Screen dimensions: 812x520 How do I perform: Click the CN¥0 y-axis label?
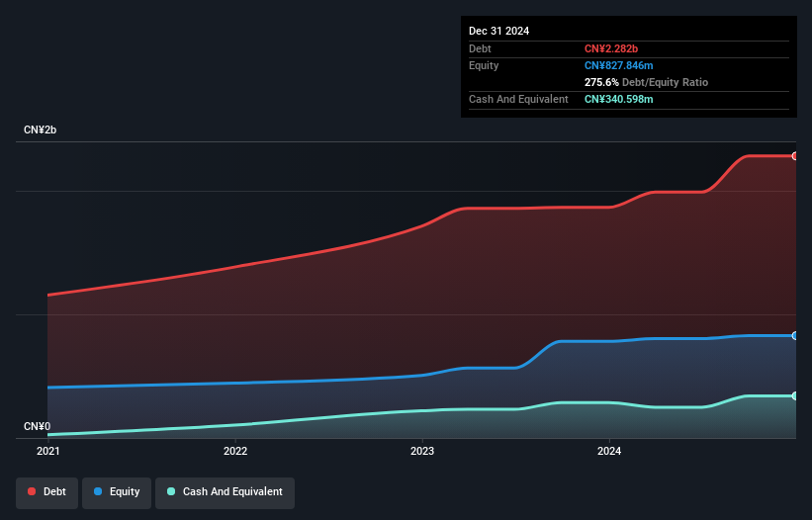37,426
